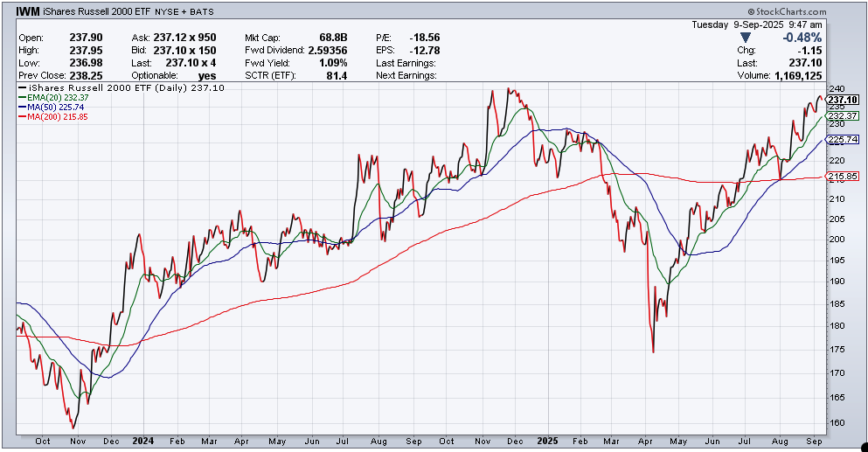Screen dimensions: 868x452
Task: Click the Sep label at the axis end
Action: (813, 442)
